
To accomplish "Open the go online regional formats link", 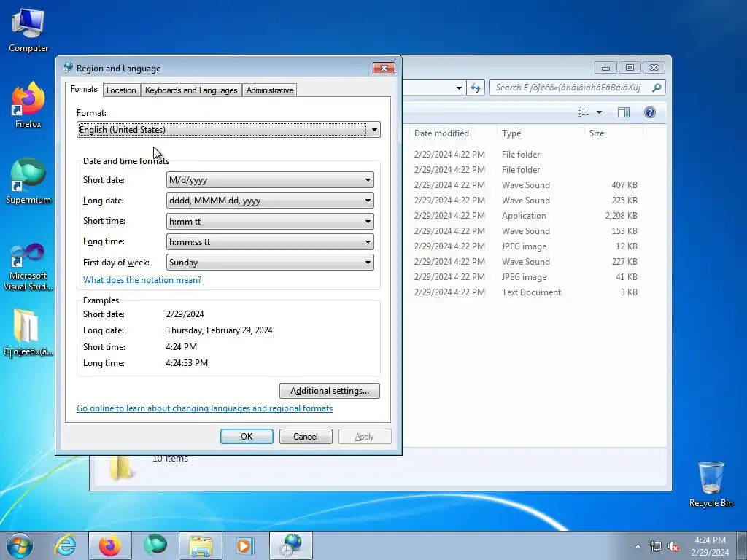I will coord(205,408).
